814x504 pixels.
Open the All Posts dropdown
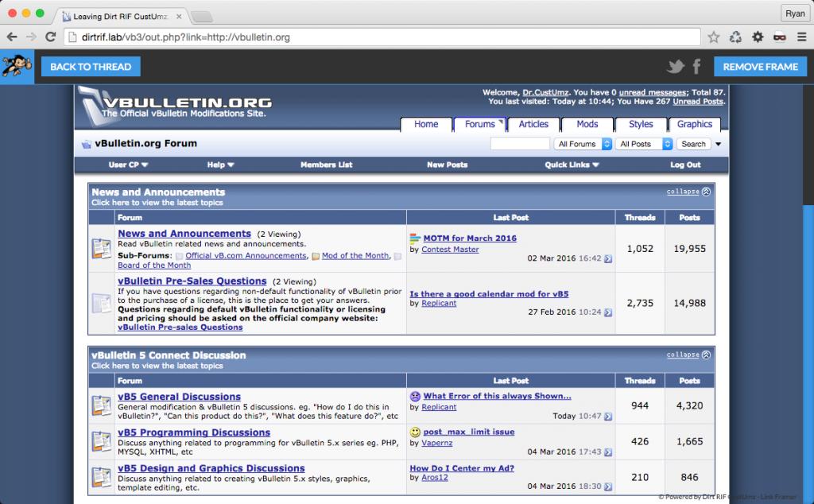tap(644, 144)
